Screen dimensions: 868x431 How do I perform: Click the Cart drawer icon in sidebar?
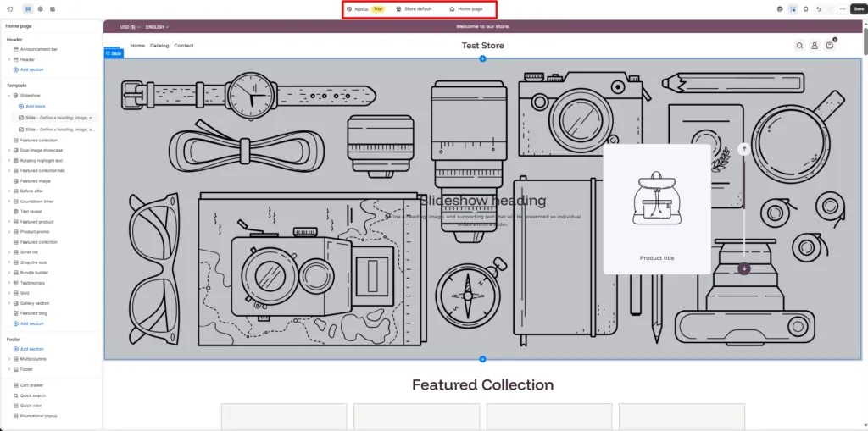[x=16, y=385]
